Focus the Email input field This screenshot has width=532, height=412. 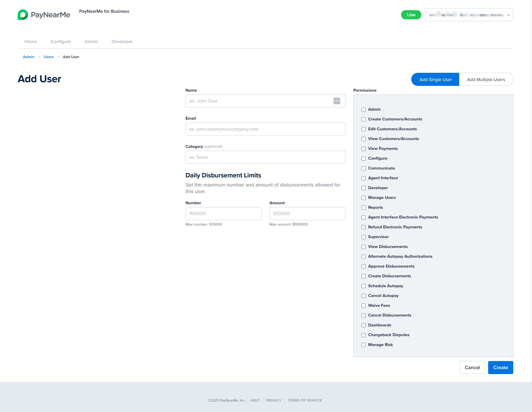point(265,129)
